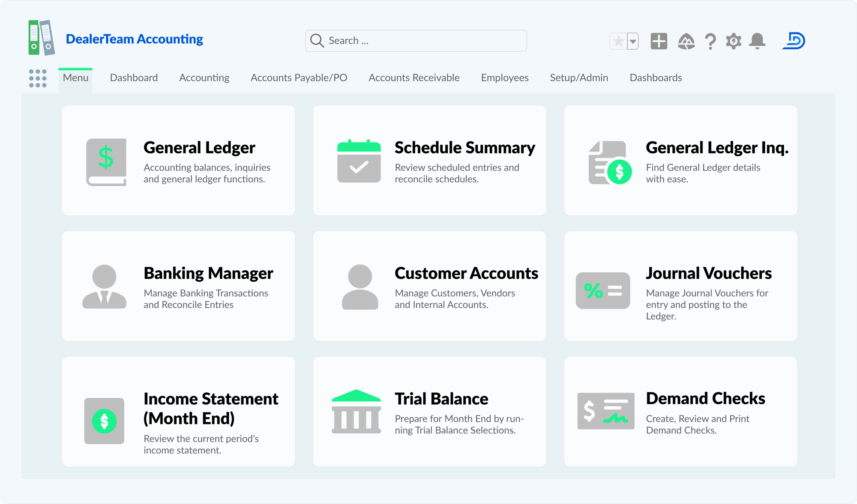Viewport: 857px width, 504px height.
Task: Open Journal Vouchers title link
Action: 709,273
